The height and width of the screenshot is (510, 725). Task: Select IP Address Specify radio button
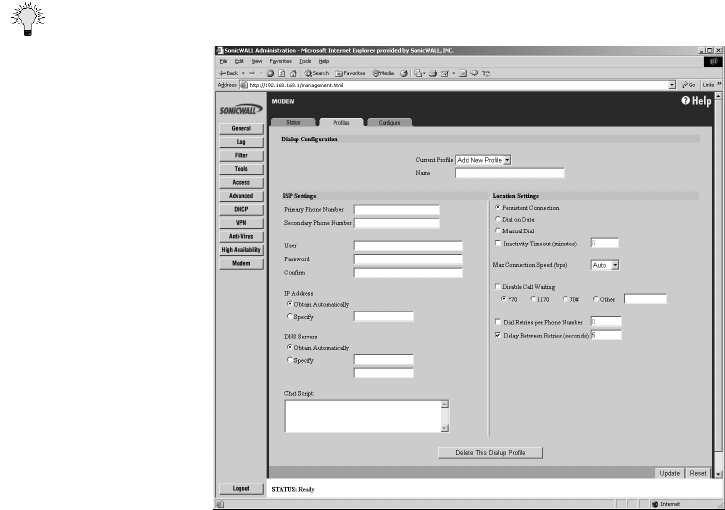(289, 316)
